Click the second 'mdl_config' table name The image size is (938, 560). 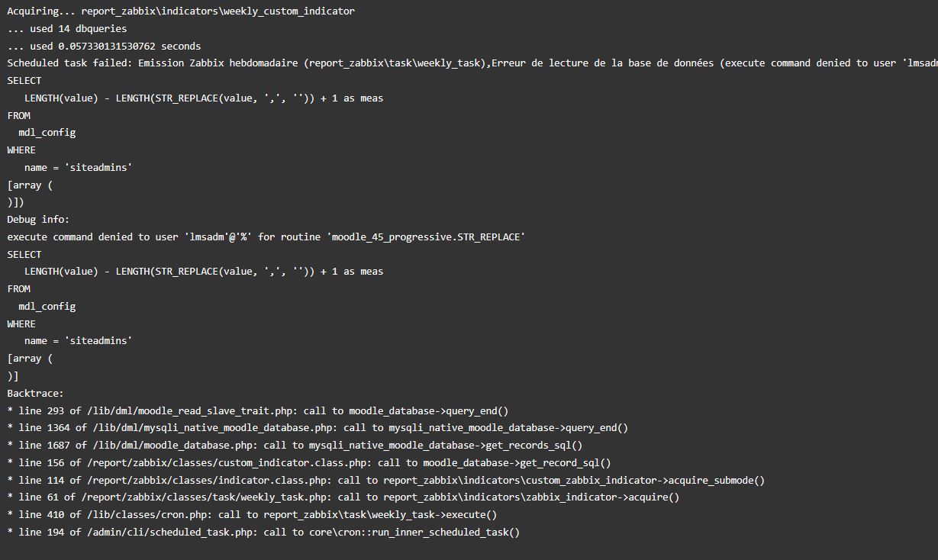(47, 307)
